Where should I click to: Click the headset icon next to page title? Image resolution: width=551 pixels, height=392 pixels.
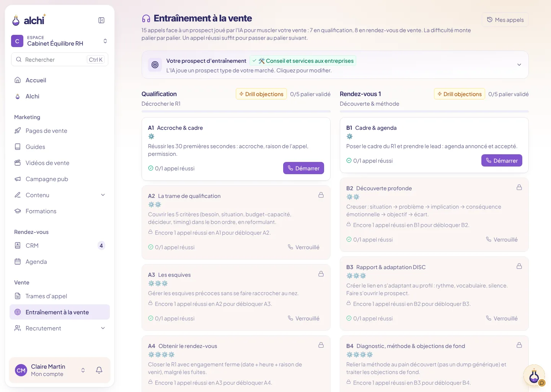click(x=146, y=18)
